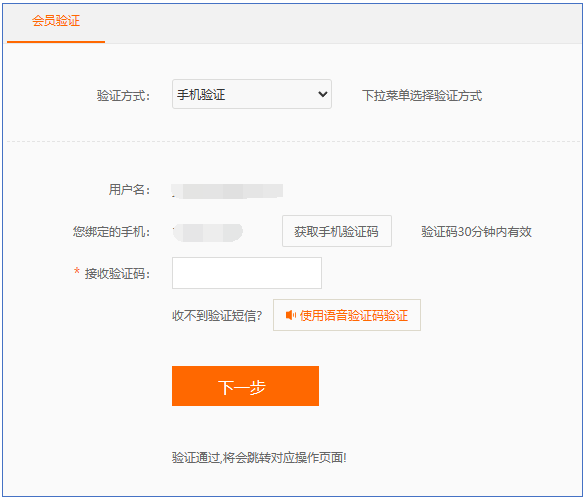This screenshot has width=588, height=501.
Task: Click the orange 下一步 button
Action: coord(245,386)
